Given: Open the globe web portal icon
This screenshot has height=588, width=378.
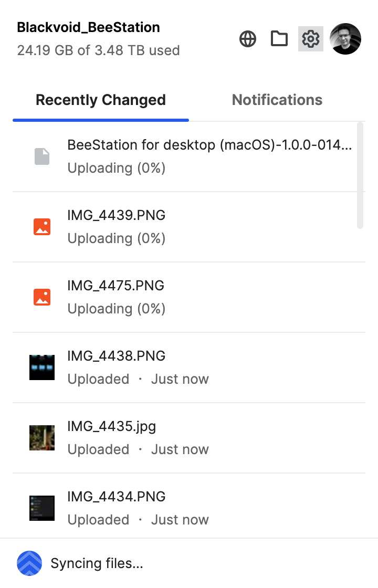Looking at the screenshot, I should 248,39.
